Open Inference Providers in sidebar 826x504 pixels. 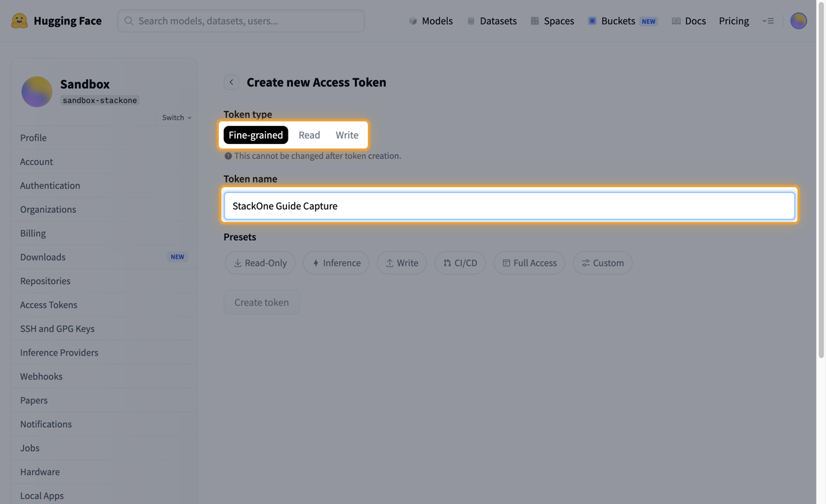point(104,352)
